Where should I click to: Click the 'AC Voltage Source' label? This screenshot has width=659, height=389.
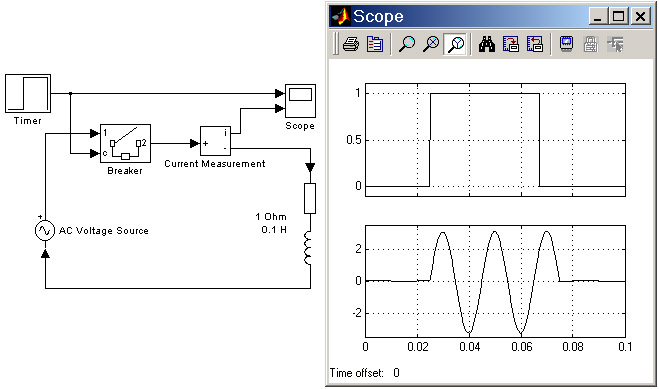coord(104,231)
